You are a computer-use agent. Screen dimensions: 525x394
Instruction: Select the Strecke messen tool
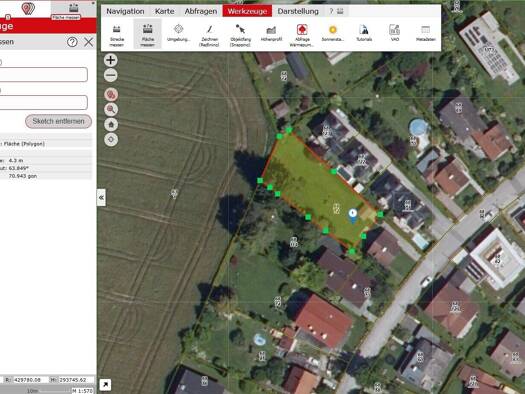pos(117,35)
